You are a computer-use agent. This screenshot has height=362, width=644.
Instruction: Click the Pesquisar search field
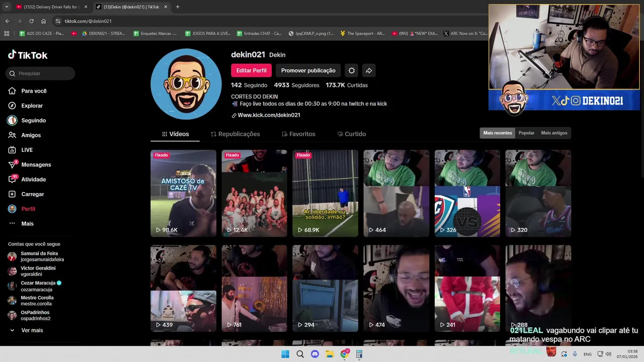coord(41,73)
